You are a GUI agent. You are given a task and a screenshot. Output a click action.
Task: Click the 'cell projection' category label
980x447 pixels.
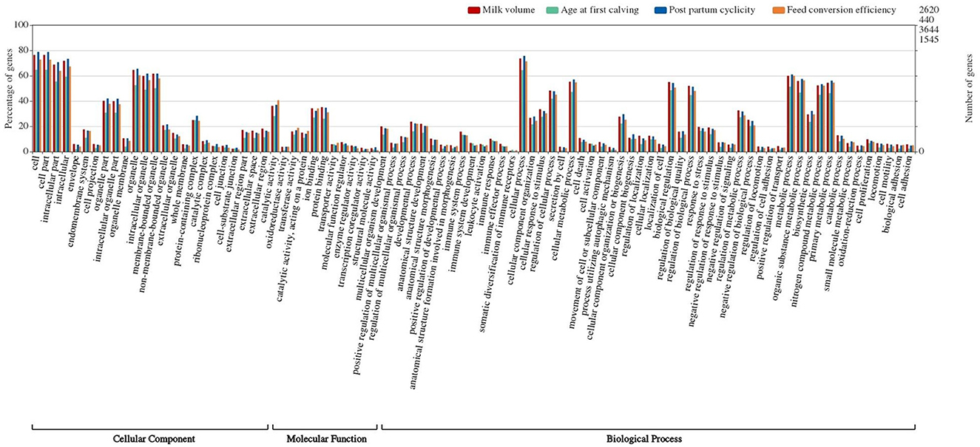click(x=92, y=185)
